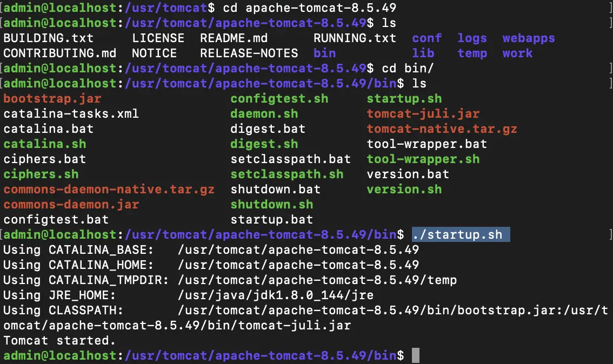Click the CATALINA_HOME path value

pos(298,265)
